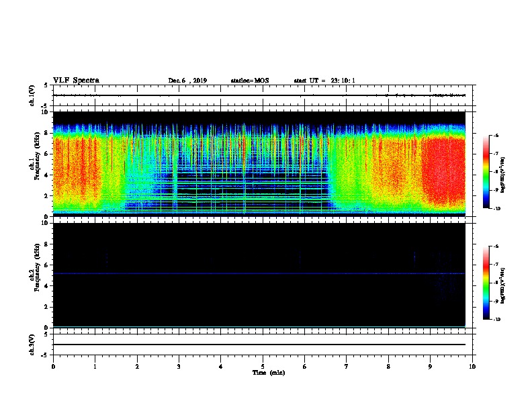Image resolution: width=532 pixels, height=411 pixels.
Task: Click the "2" kHz tick label of the ch.1 spectrogram
Action: click(47, 196)
